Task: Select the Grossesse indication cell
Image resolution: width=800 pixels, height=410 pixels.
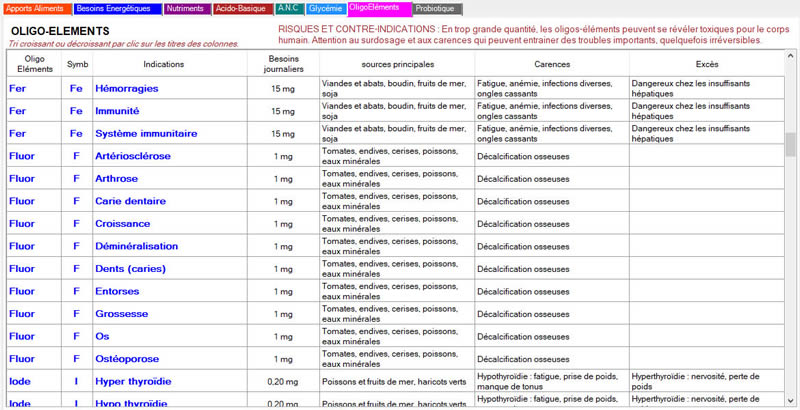Action: 170,314
